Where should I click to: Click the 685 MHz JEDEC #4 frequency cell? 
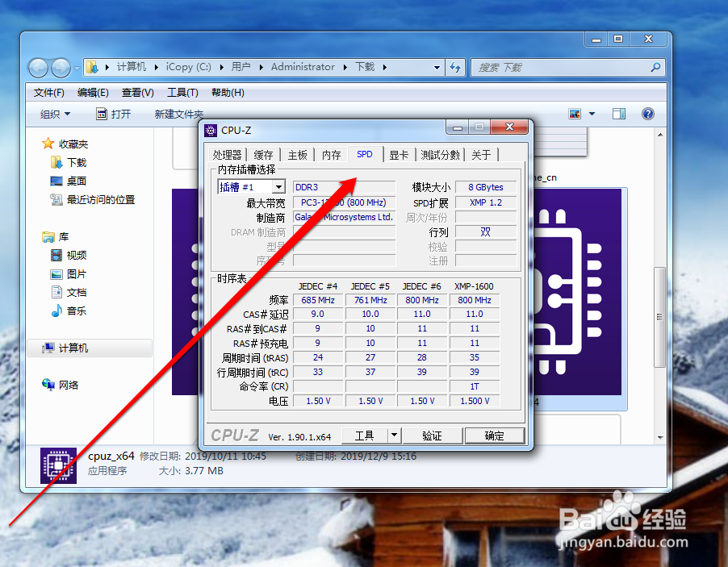click(x=318, y=300)
